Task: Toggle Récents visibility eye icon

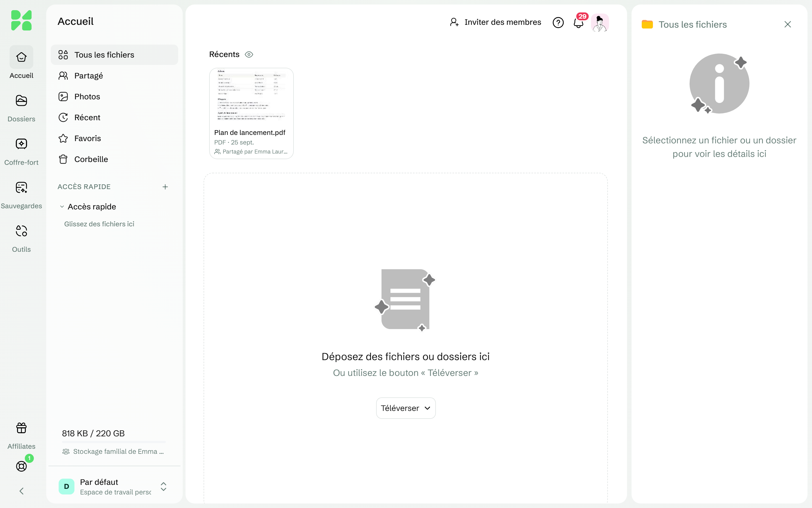Action: [x=249, y=54]
